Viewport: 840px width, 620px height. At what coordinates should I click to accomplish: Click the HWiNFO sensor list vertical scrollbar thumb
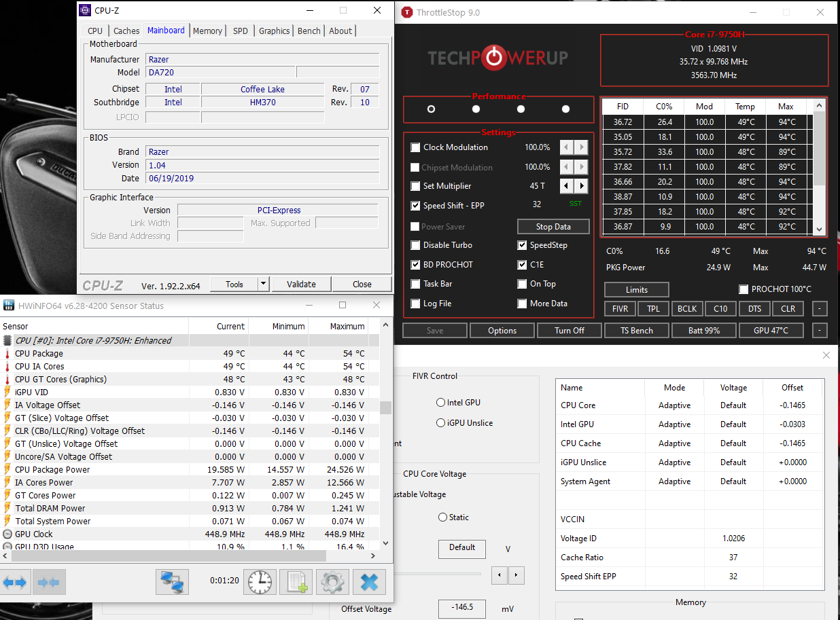point(386,407)
